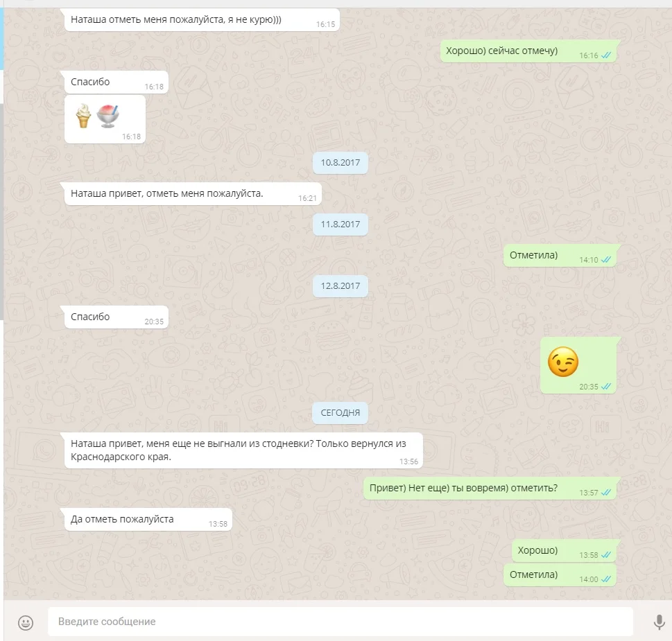The image size is (672, 641).
Task: Click the 'Спасибо' message sent at 20:35
Action: [116, 317]
